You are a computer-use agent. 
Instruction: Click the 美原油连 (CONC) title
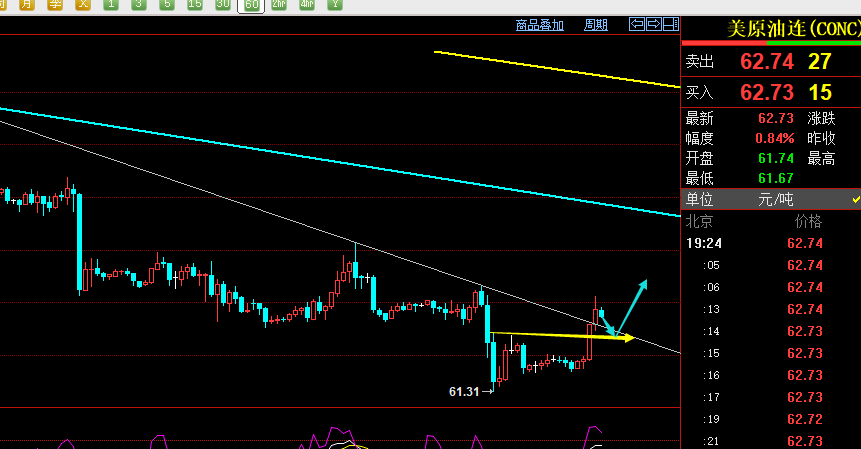tap(793, 29)
